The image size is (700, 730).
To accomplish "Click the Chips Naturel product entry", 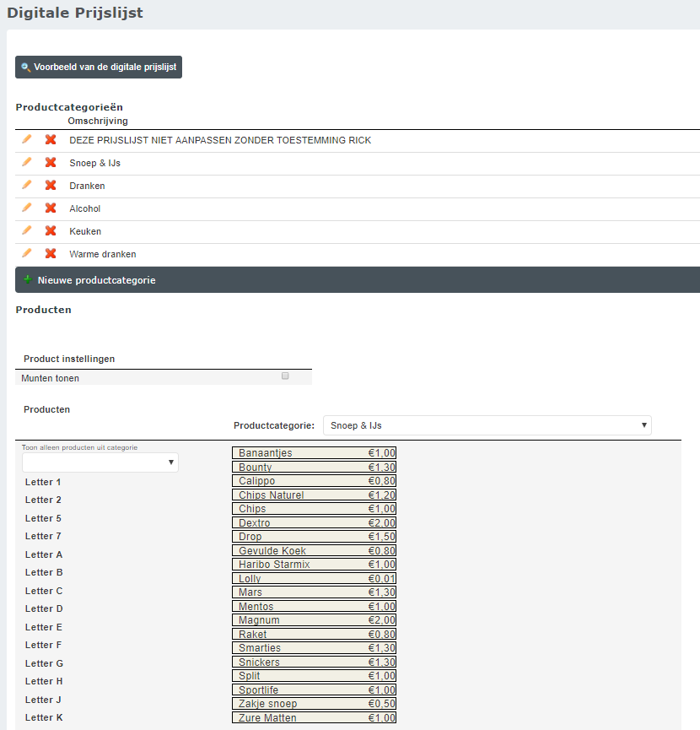I will tap(314, 495).
